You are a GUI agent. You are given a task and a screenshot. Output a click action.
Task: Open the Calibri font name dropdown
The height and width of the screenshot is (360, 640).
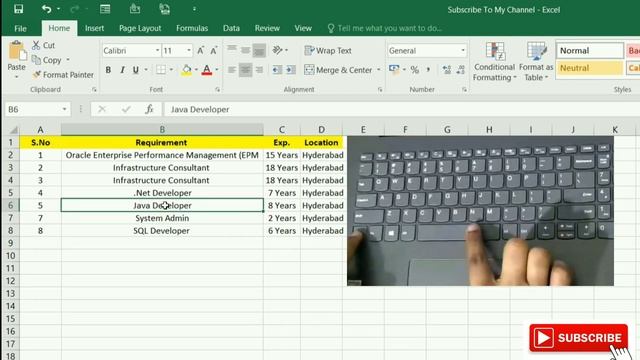pyautogui.click(x=158, y=51)
